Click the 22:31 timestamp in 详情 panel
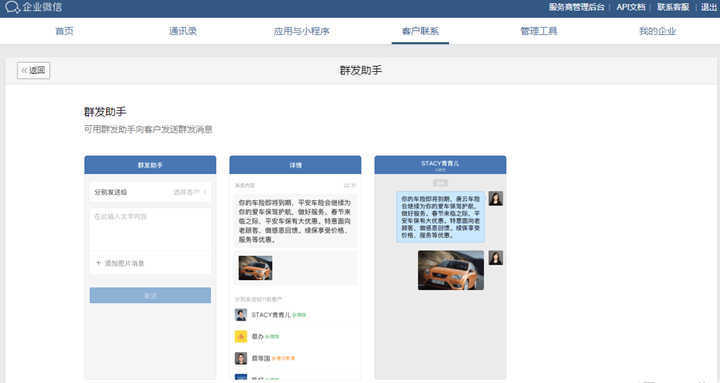The image size is (720, 383). coord(349,186)
